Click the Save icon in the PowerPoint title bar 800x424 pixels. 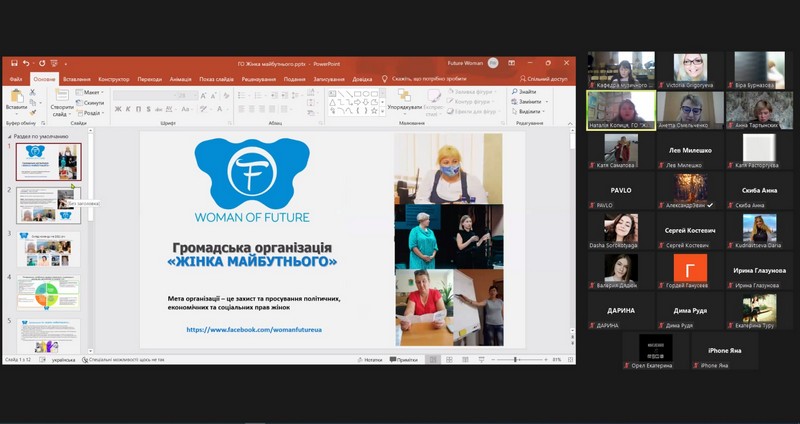tap(14, 63)
